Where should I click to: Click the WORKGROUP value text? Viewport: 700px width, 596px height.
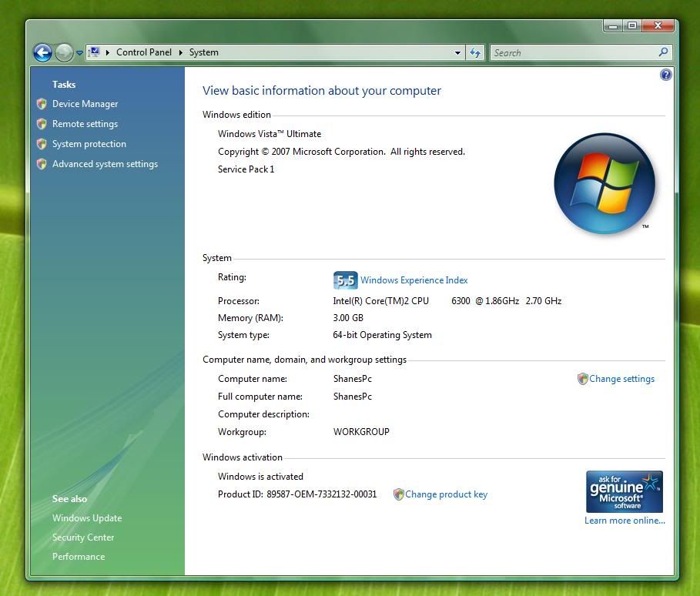coord(361,432)
